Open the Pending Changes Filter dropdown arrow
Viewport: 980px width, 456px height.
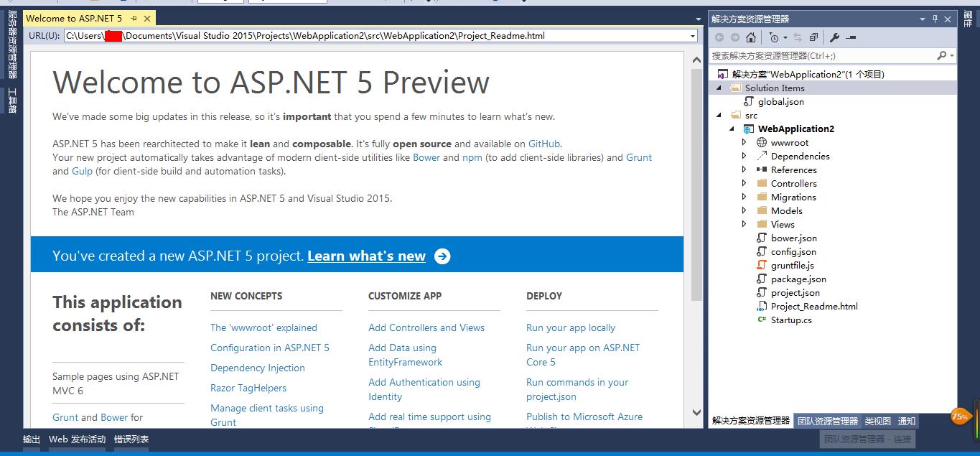pos(785,37)
